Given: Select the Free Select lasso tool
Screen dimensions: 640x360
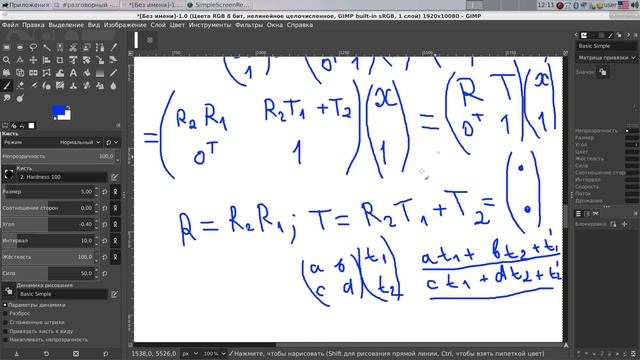Looking at the screenshot, I should point(33,47).
